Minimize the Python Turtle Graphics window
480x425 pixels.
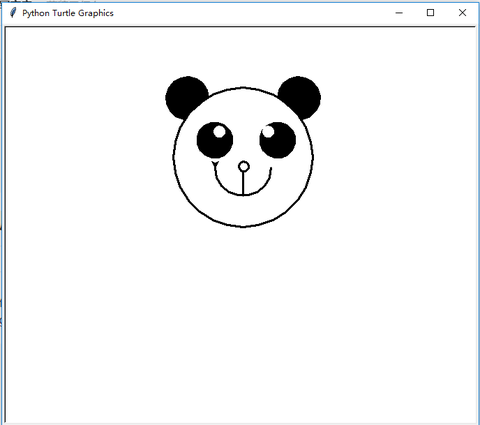click(399, 13)
